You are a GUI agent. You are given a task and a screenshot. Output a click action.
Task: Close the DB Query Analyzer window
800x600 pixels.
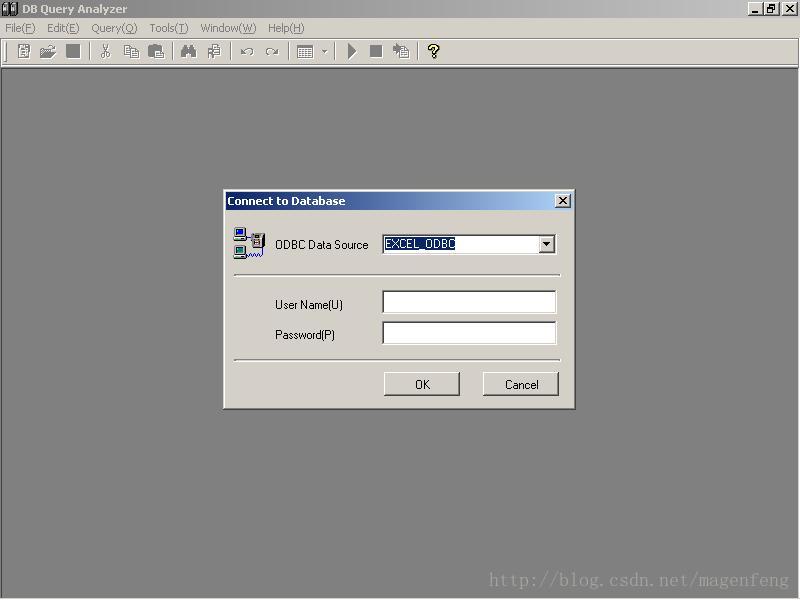[790, 9]
